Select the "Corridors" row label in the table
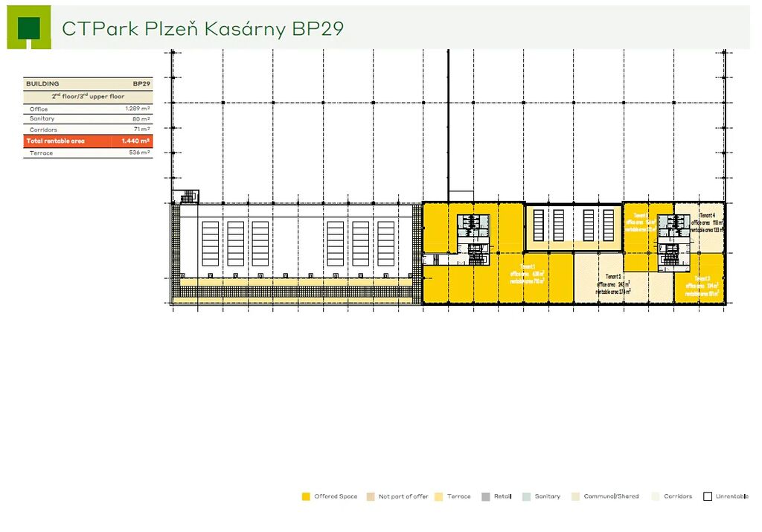Viewport: 762px width, 532px height. (x=43, y=129)
